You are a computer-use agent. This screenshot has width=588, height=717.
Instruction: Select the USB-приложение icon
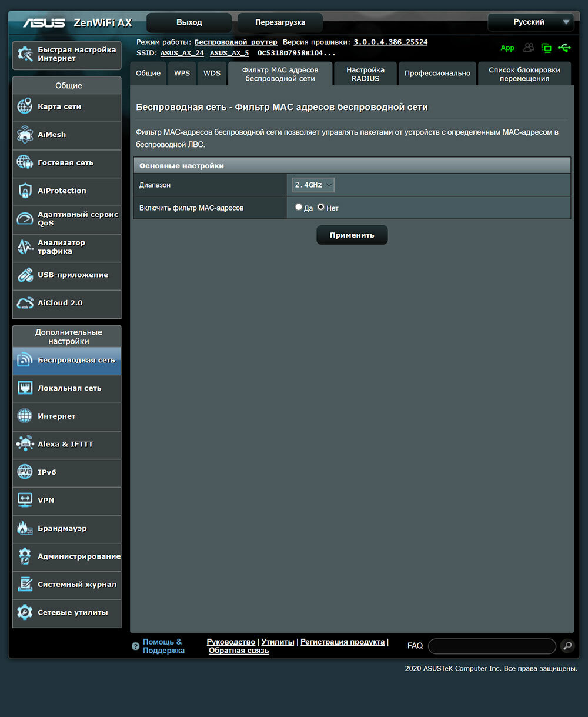pyautogui.click(x=25, y=275)
